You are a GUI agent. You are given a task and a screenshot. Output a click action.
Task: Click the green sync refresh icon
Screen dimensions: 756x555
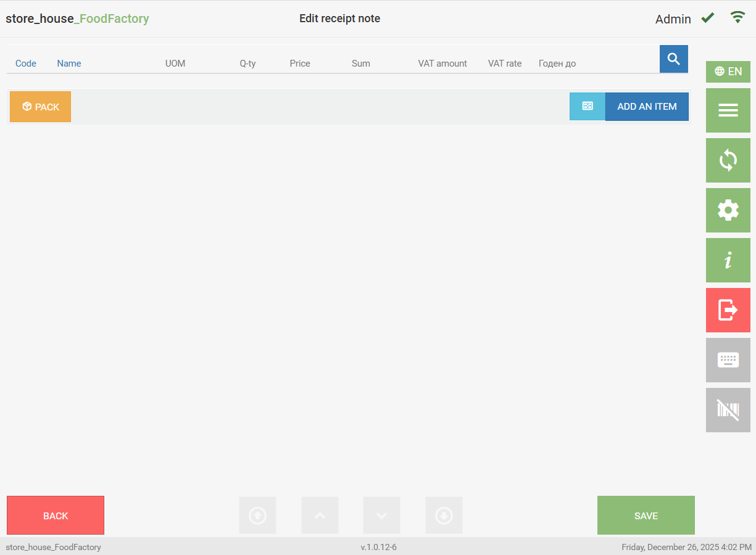tap(728, 160)
